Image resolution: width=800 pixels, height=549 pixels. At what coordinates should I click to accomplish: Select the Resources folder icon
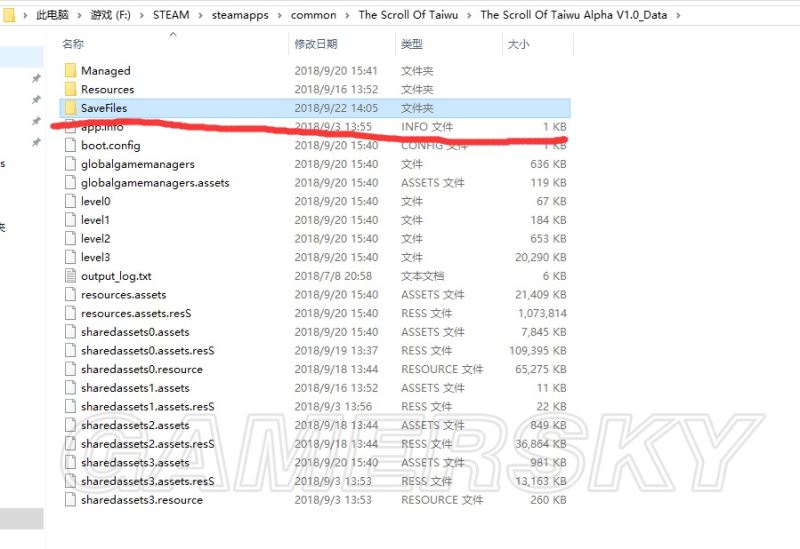(x=70, y=89)
